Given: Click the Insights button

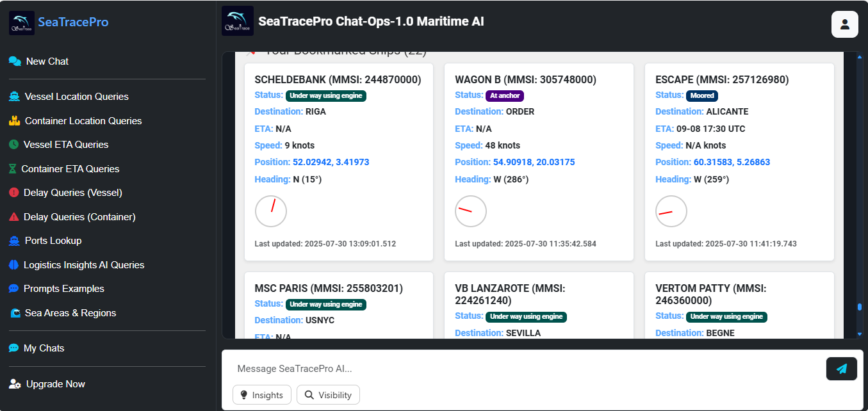Looking at the screenshot, I should click(262, 395).
